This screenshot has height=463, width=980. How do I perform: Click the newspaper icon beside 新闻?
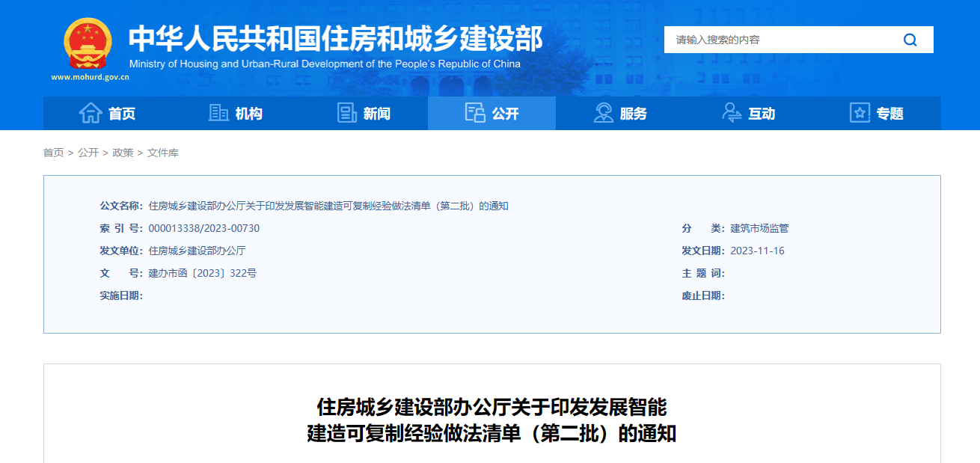pos(347,113)
